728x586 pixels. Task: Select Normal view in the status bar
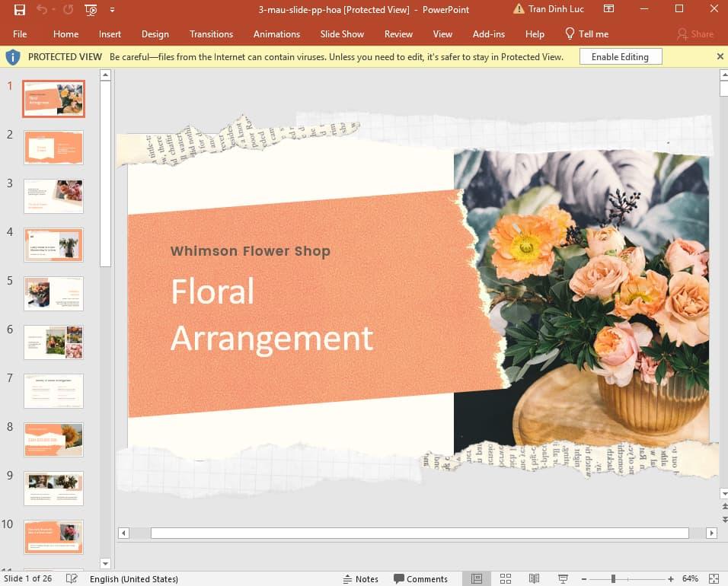click(476, 578)
